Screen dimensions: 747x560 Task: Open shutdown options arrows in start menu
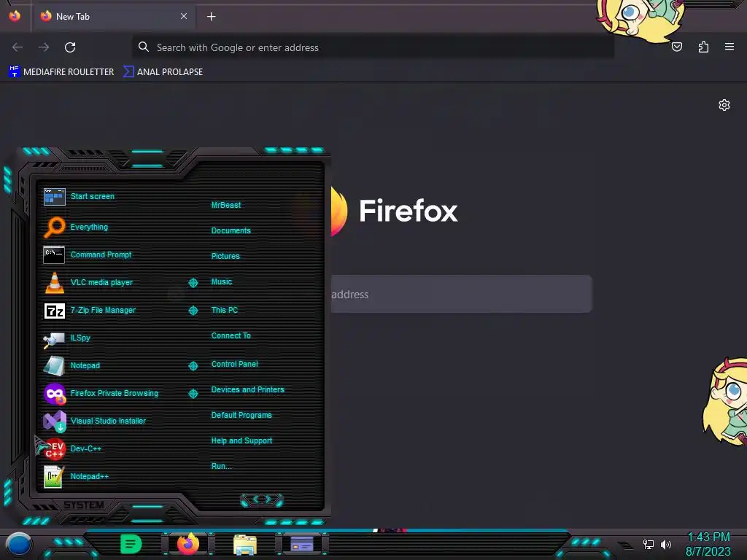[x=262, y=499]
